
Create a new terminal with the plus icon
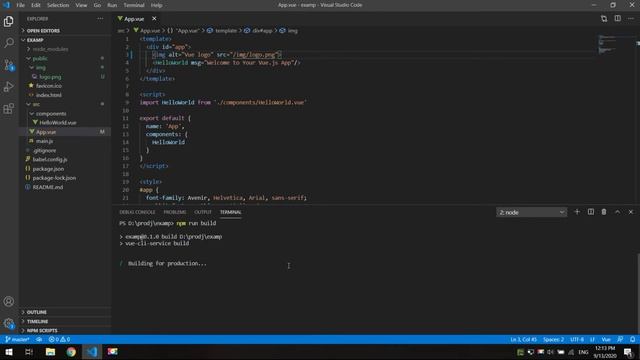tap(577, 212)
